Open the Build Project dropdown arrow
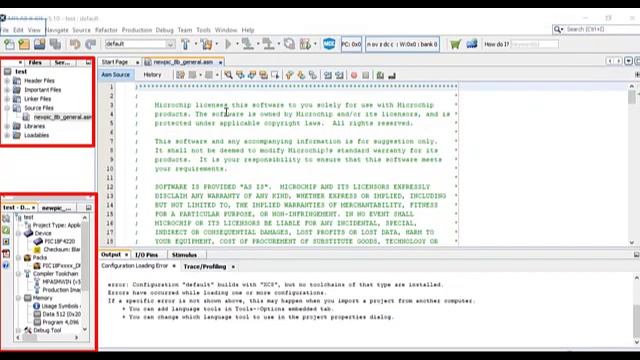 point(196,44)
